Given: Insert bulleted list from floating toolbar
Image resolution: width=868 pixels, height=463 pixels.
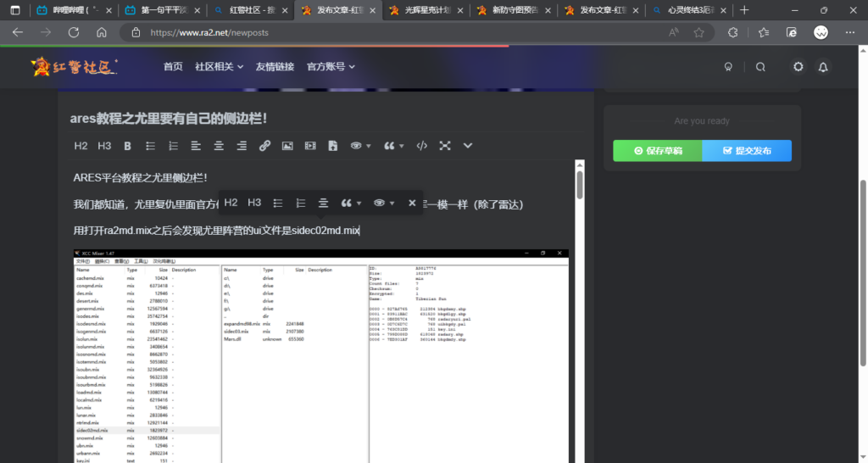Looking at the screenshot, I should (278, 204).
